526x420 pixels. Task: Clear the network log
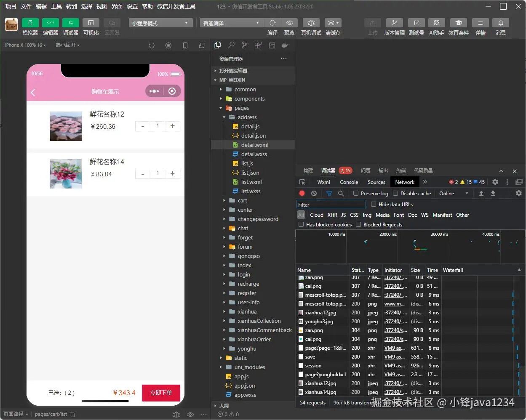314,193
